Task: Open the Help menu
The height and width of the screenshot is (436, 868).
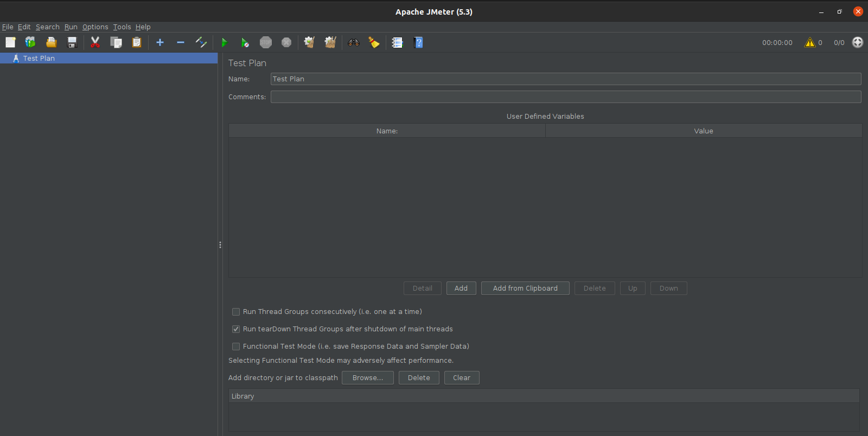Action: click(143, 27)
